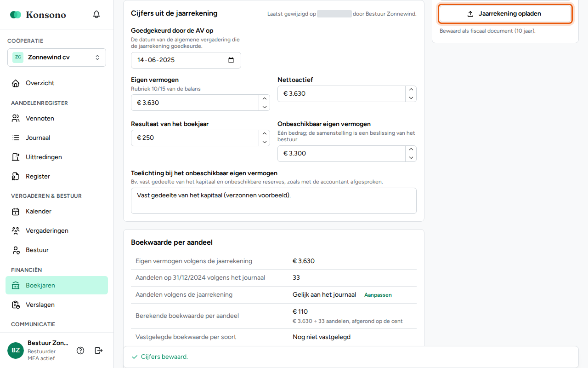
Task: Open Bestuur menu entry
Action: (x=57, y=250)
